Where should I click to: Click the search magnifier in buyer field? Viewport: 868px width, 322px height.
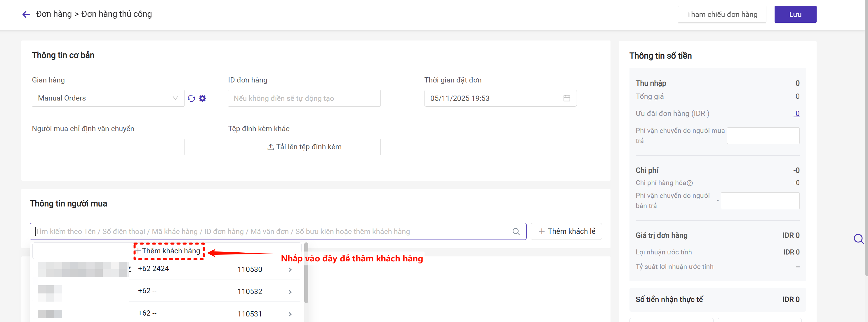tap(516, 231)
